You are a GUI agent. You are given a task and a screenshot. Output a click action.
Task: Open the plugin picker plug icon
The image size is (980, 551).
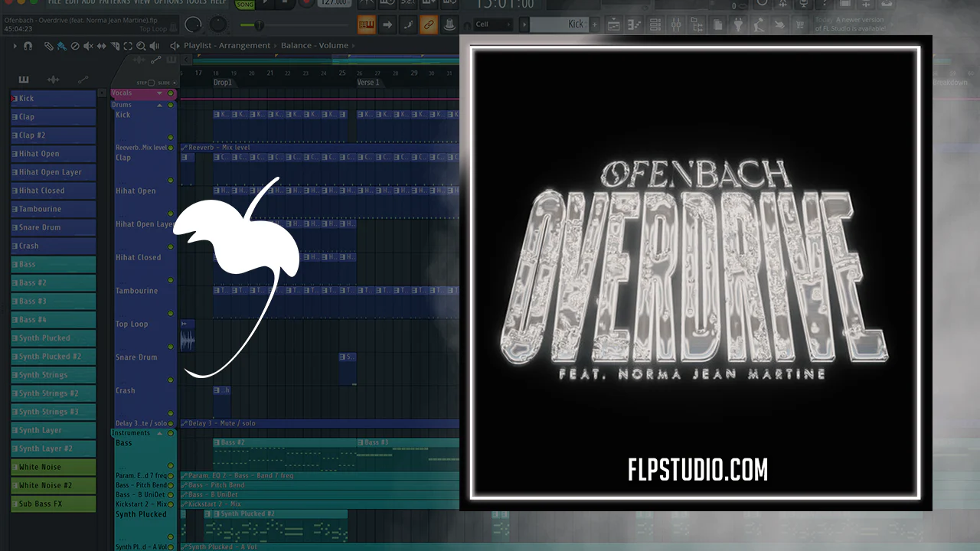pos(737,25)
